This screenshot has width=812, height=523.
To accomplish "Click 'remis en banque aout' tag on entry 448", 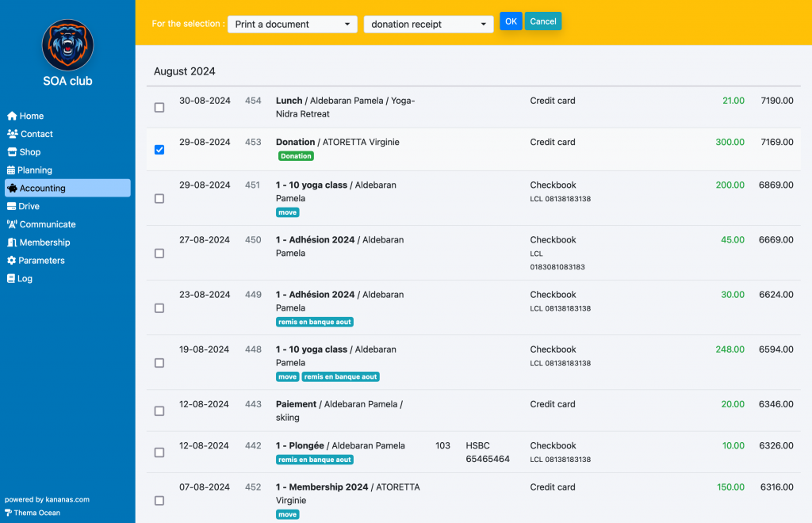I will 341,377.
